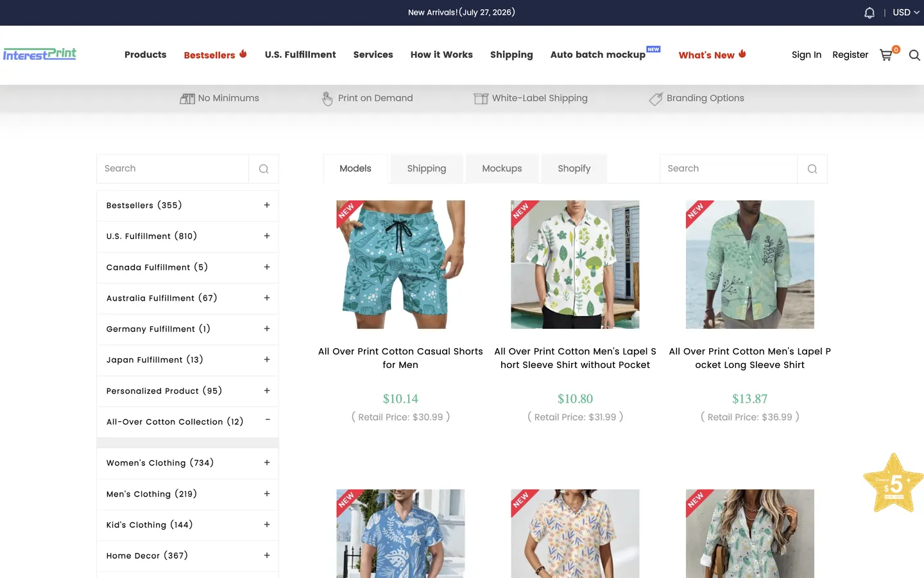This screenshot has width=924, height=578.
Task: Click the $5 coupon star badge
Action: [894, 483]
